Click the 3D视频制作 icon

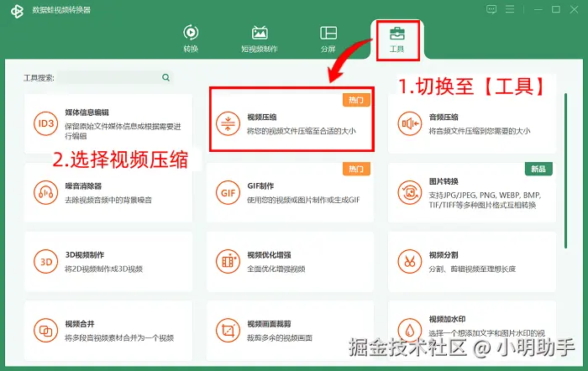click(x=45, y=262)
